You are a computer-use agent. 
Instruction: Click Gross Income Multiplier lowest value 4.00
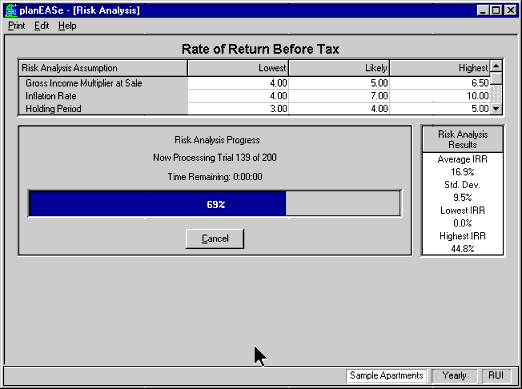point(238,83)
